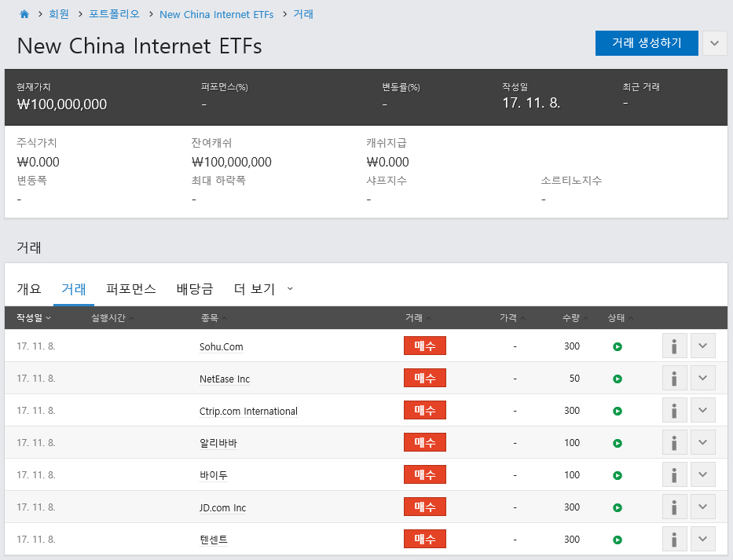The image size is (733, 560).
Task: Click 매수 badge on NetEase Inc row
Action: pos(425,378)
